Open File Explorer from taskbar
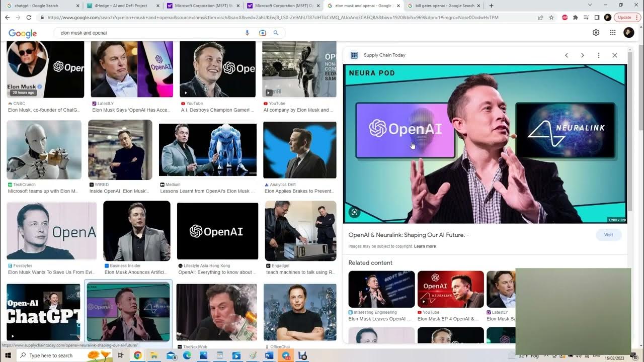This screenshot has height=362, width=644. (154, 355)
